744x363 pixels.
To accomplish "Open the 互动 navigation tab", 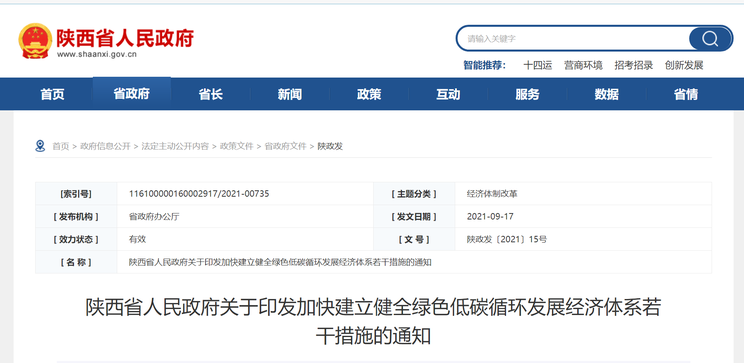I will 448,94.
